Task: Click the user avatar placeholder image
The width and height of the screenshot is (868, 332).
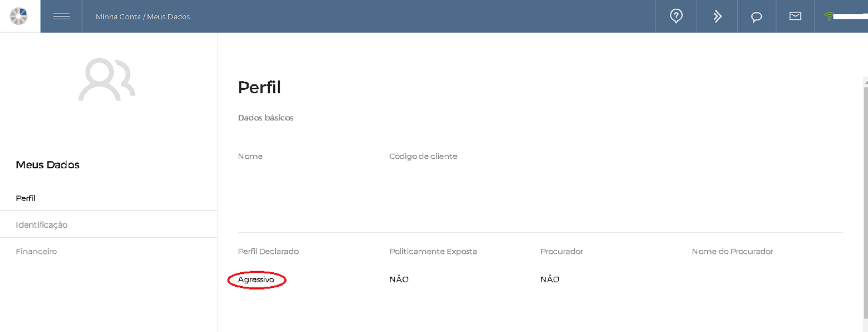Action: [x=107, y=80]
